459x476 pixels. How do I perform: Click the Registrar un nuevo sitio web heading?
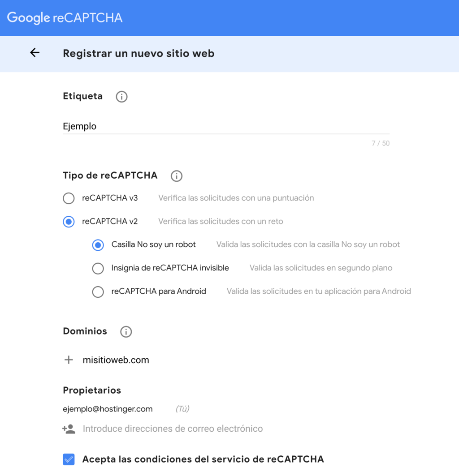pyautogui.click(x=139, y=54)
